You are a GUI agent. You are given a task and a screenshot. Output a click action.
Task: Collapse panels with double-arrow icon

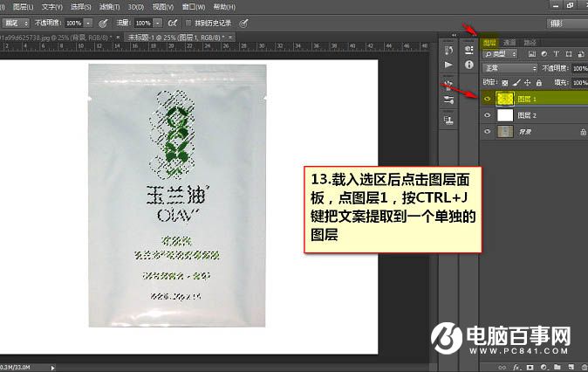pyautogui.click(x=455, y=35)
